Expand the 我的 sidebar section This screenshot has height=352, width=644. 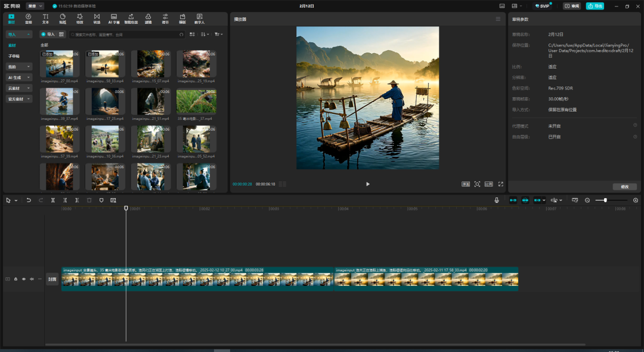[19, 67]
